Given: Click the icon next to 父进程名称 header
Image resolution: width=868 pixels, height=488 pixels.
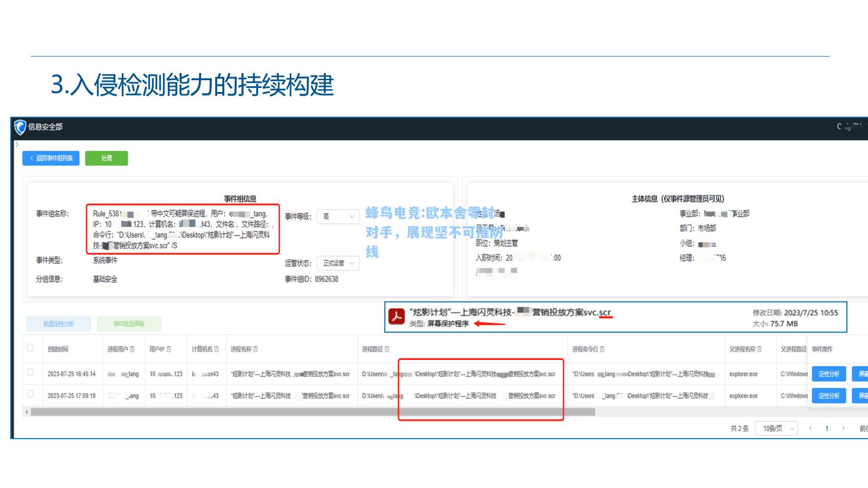Looking at the screenshot, I should click(759, 349).
